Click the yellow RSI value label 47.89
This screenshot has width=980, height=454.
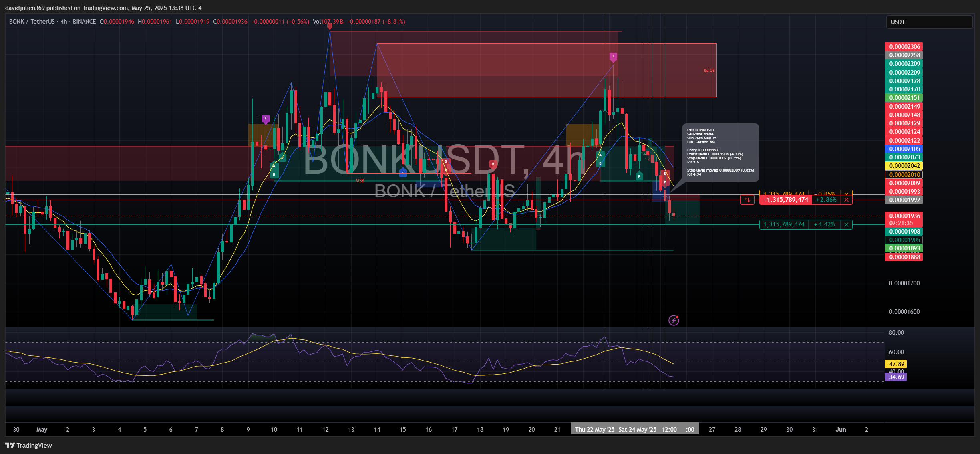896,364
